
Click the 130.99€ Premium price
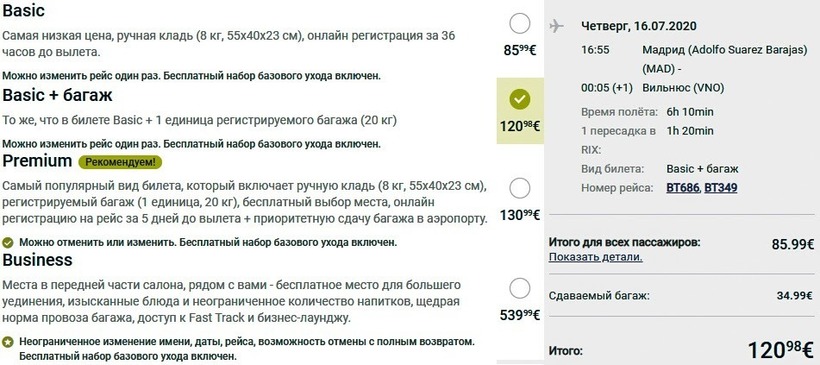tap(520, 215)
